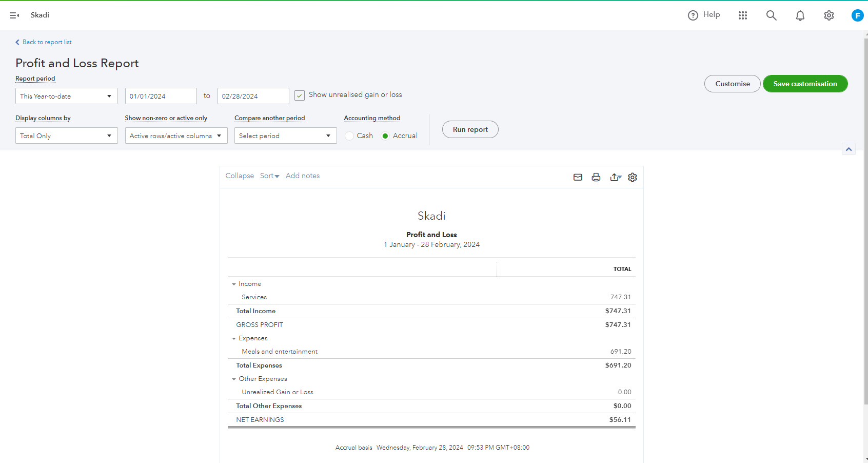This screenshot has width=868, height=463.
Task: Open the This Year-to-date period dropdown
Action: [x=66, y=96]
